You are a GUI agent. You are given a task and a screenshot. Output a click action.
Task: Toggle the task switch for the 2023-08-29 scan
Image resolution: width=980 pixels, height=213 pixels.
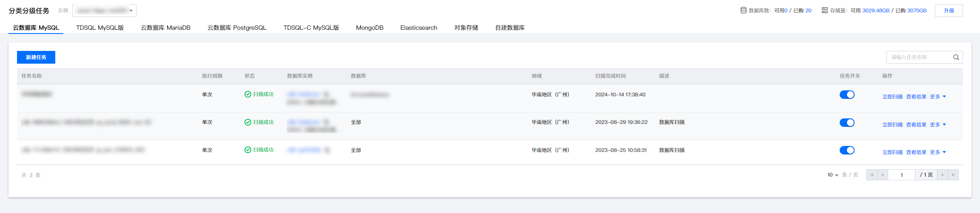click(847, 123)
